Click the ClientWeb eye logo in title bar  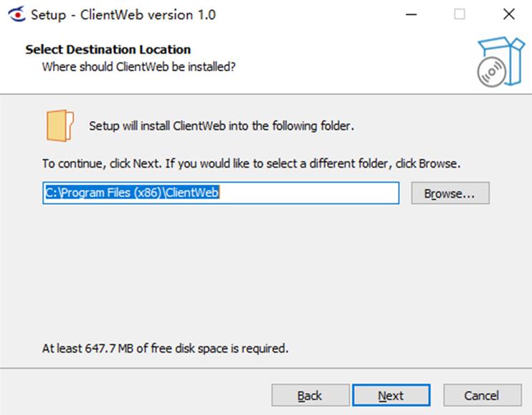(16, 14)
